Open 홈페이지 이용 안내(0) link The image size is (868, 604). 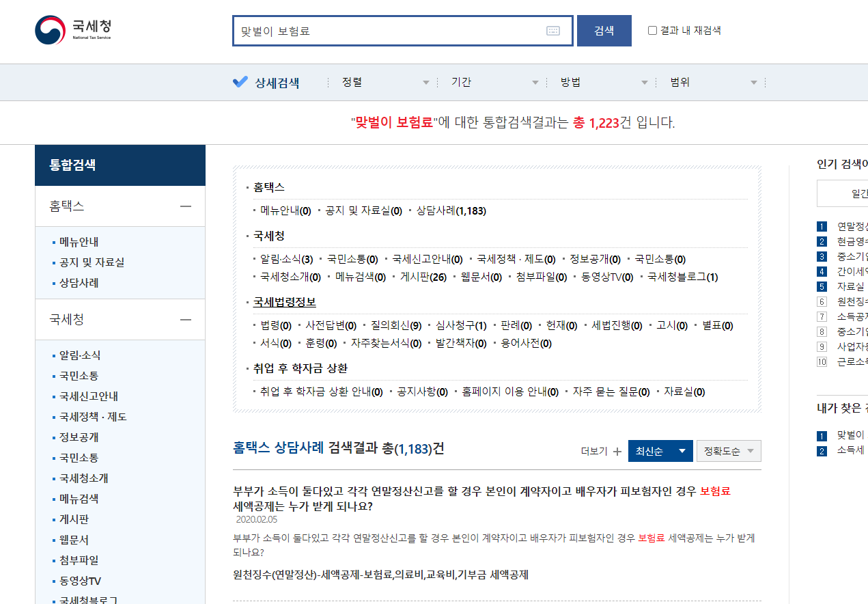510,392
